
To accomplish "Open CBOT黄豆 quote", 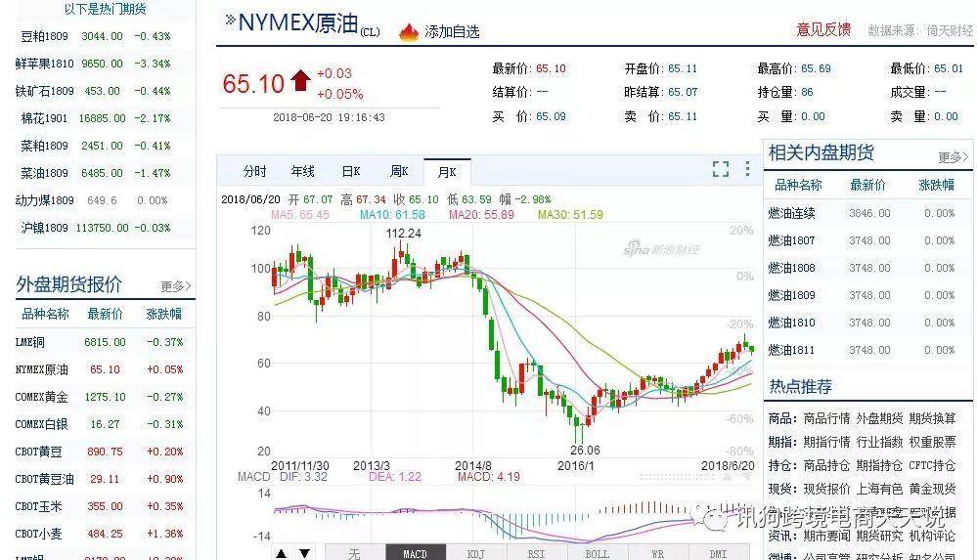I will (38, 452).
